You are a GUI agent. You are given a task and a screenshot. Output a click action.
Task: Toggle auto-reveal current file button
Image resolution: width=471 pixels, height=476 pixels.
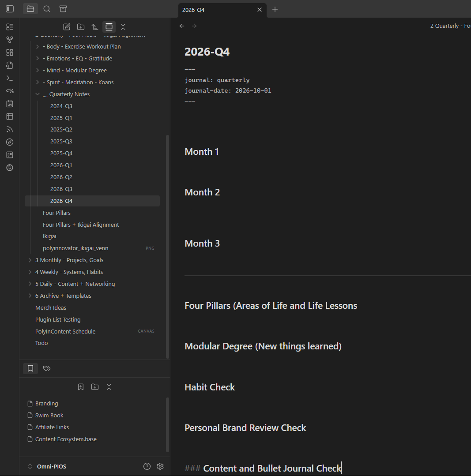point(109,27)
